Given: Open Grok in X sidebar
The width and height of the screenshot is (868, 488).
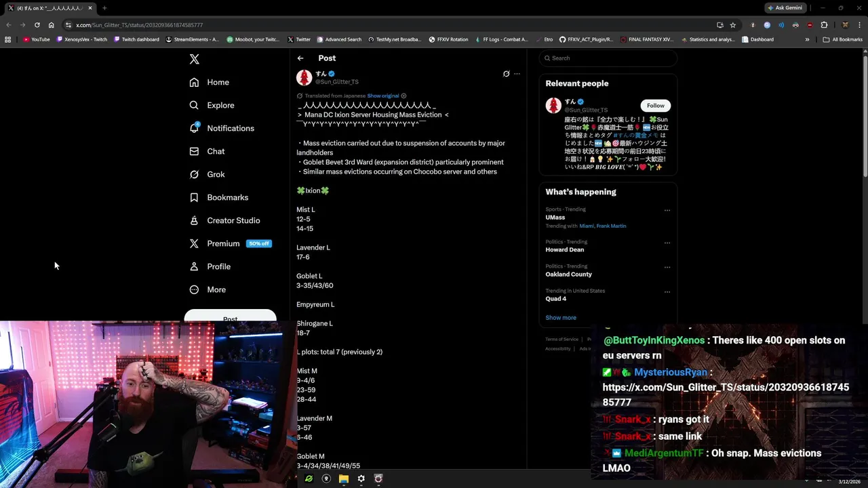Looking at the screenshot, I should [x=207, y=174].
